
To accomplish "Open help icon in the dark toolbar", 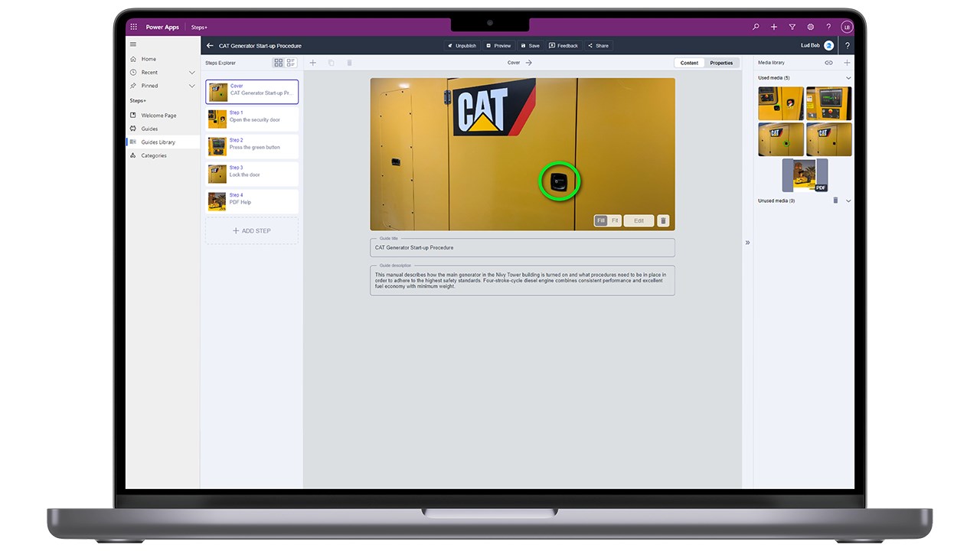I will [847, 46].
